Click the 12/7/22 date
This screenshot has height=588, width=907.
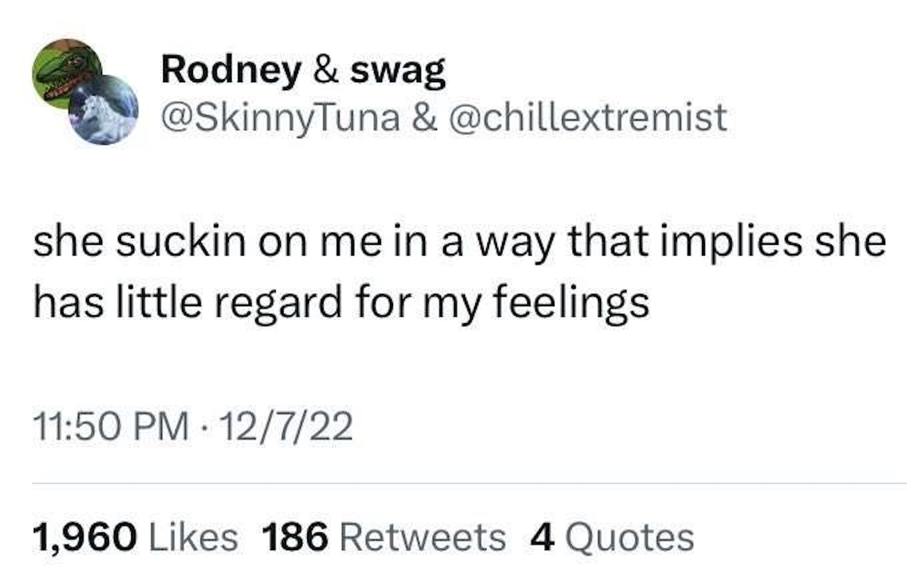click(x=285, y=427)
